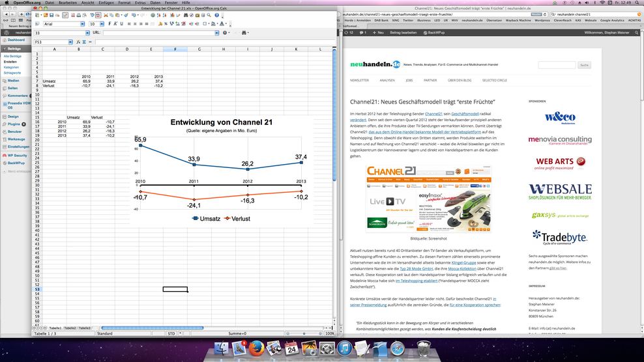
Task: Click the Sort Descending icon
Action: pyautogui.click(x=165, y=15)
